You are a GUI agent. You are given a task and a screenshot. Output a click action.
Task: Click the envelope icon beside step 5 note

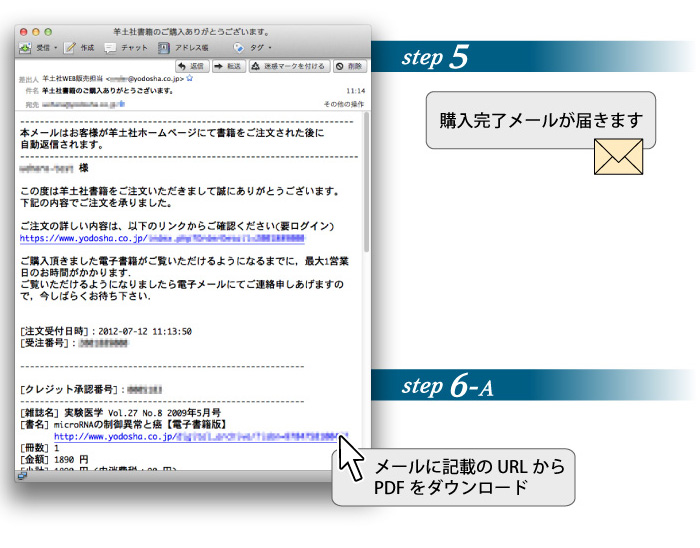tap(616, 156)
